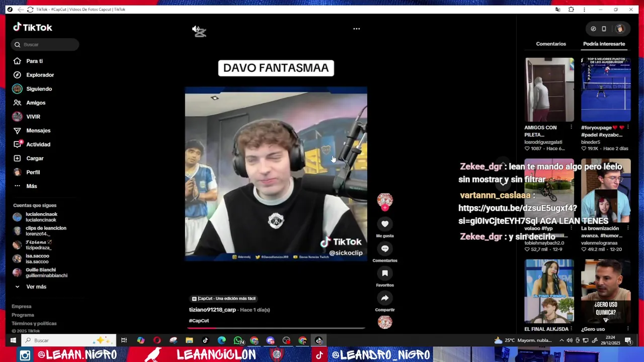Open get app phone icon
644x362 pixels.
pyautogui.click(x=604, y=29)
